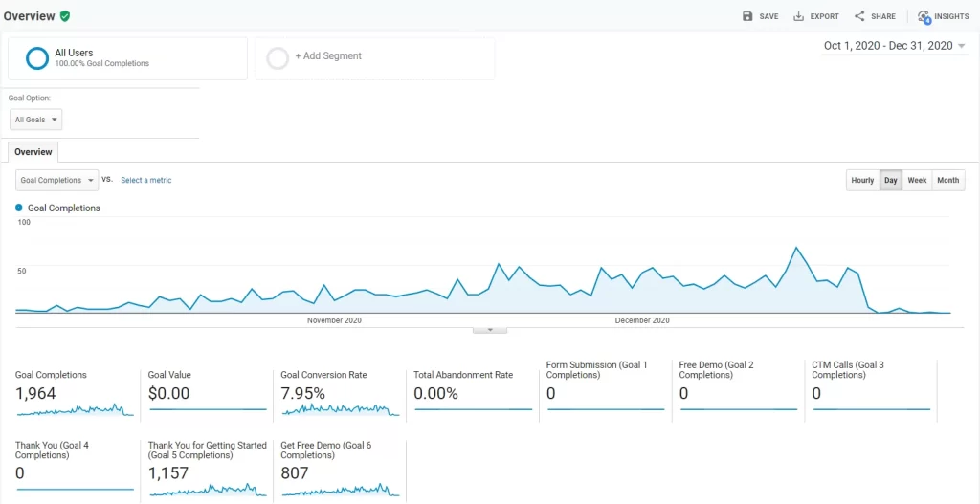Click the All Users segment circle icon

37,58
